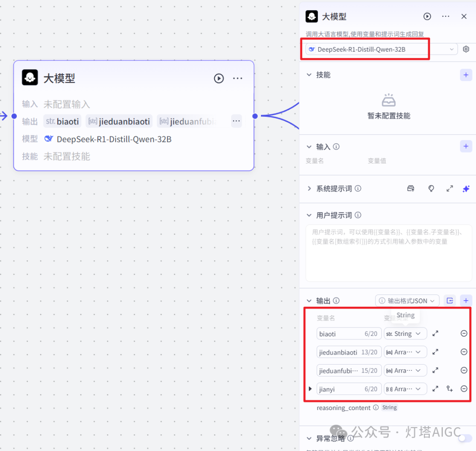Image resolution: width=476 pixels, height=451 pixels.
Task: Open the String type dropdown for biaoti
Action: pyautogui.click(x=405, y=334)
